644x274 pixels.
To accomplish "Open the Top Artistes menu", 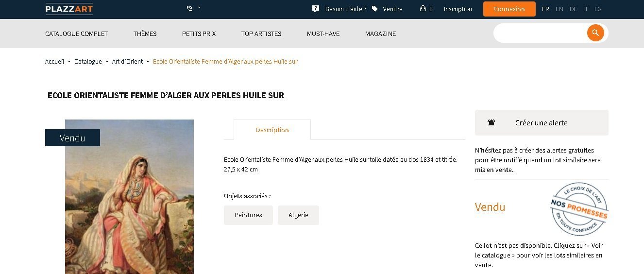I will click(261, 34).
